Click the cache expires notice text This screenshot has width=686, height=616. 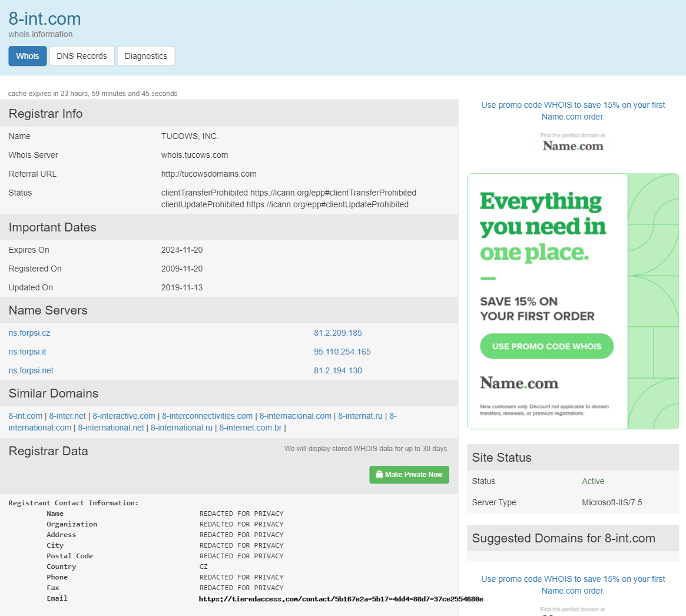93,94
